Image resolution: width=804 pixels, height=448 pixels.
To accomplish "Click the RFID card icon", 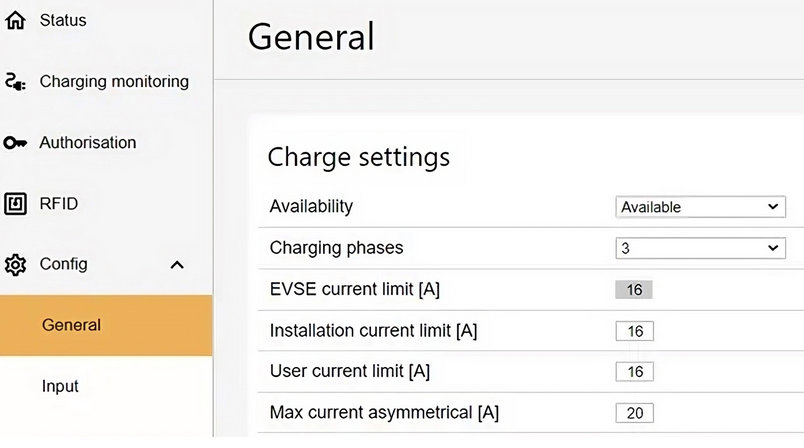I will coord(15,204).
